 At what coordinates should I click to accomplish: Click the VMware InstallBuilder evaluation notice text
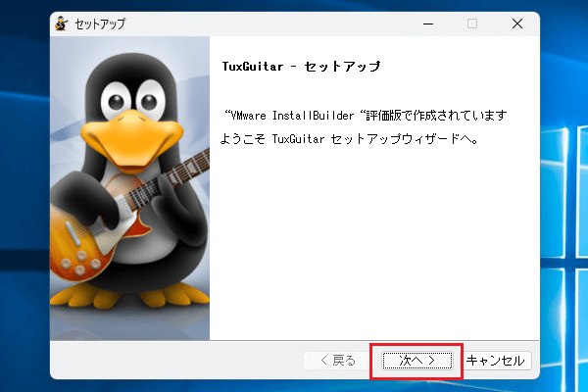click(x=365, y=116)
